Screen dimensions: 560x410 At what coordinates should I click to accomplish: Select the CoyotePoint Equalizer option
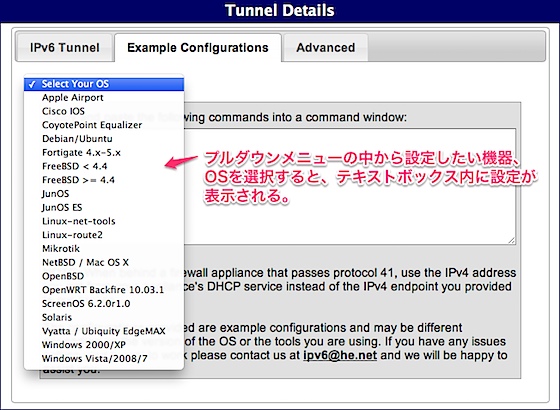(x=104, y=125)
